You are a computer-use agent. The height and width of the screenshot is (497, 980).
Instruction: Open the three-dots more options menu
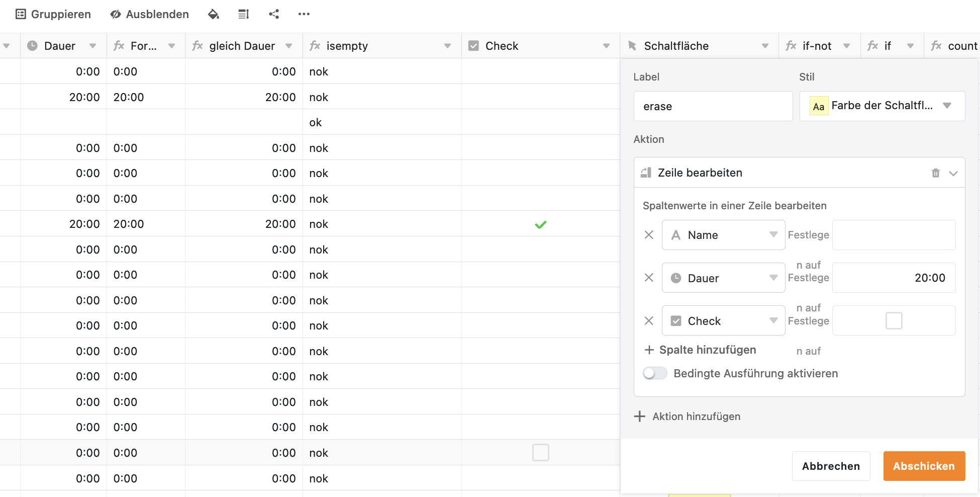pyautogui.click(x=304, y=14)
